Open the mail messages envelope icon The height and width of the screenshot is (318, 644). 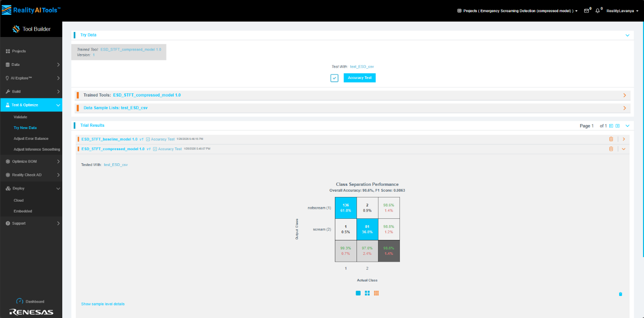click(x=586, y=11)
